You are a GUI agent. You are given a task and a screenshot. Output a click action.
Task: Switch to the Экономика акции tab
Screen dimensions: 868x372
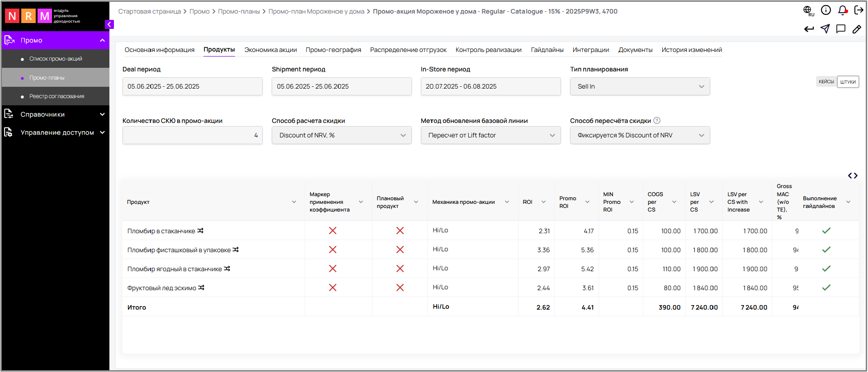(270, 50)
